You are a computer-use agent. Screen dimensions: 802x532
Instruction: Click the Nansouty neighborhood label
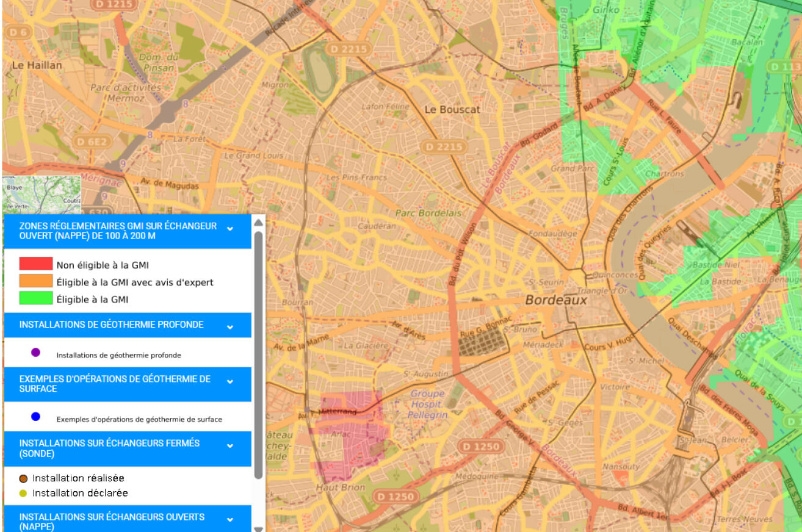621,466
